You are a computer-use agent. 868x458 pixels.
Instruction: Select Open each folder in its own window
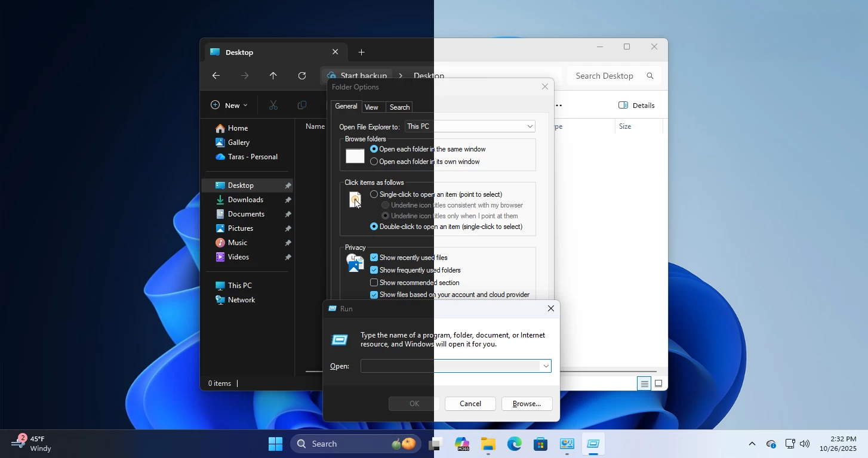click(x=374, y=162)
